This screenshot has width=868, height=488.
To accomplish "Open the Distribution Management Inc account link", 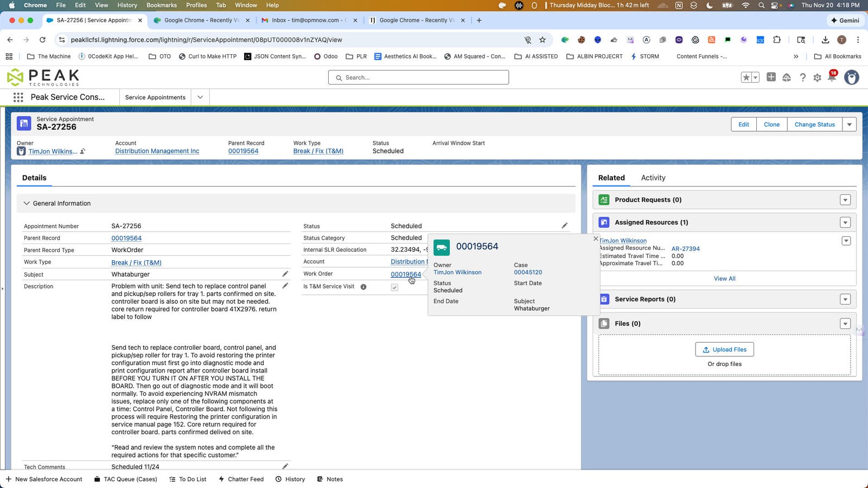I will [157, 151].
